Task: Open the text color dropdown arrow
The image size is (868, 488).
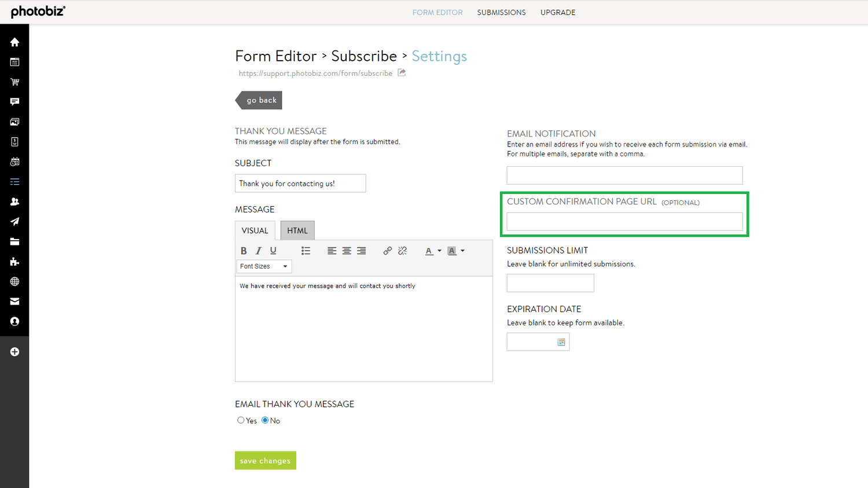Action: click(x=439, y=251)
